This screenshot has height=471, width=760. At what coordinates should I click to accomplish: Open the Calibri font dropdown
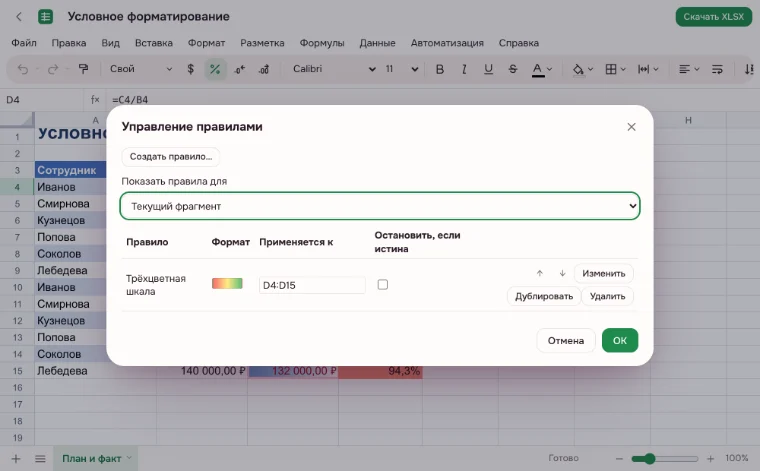pos(334,69)
